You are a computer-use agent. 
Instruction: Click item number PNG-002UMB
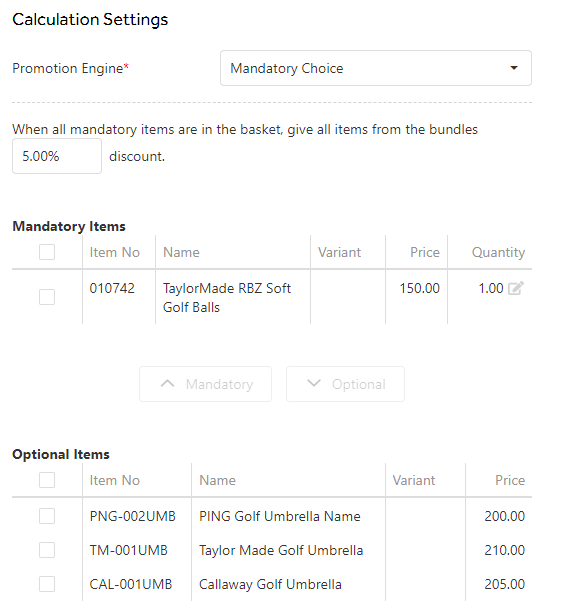(133, 516)
